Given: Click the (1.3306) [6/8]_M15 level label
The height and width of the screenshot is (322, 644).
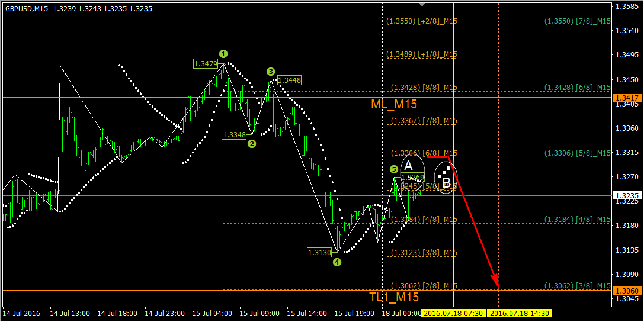Looking at the screenshot, I should tap(424, 153).
